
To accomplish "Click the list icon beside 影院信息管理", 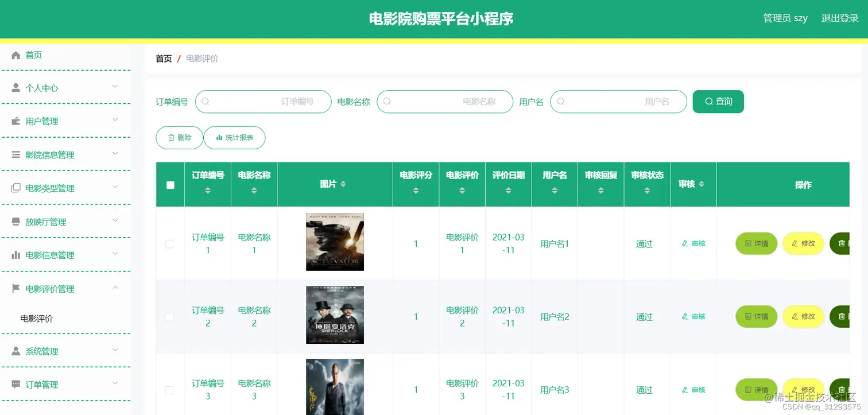I will (x=16, y=155).
